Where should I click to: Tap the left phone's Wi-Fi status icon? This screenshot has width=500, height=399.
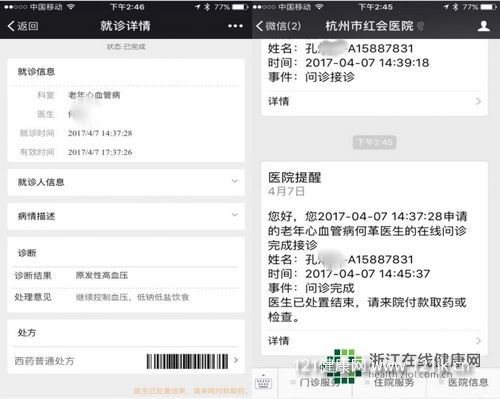coord(71,7)
